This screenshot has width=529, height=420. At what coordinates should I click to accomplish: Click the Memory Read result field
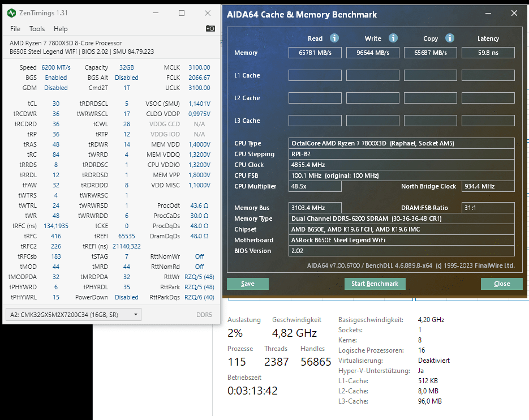point(315,53)
